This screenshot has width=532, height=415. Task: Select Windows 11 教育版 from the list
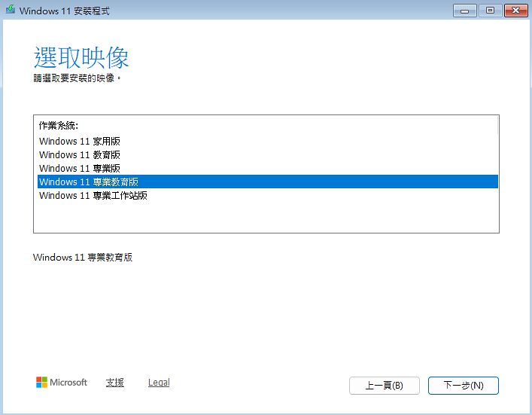click(x=268, y=155)
